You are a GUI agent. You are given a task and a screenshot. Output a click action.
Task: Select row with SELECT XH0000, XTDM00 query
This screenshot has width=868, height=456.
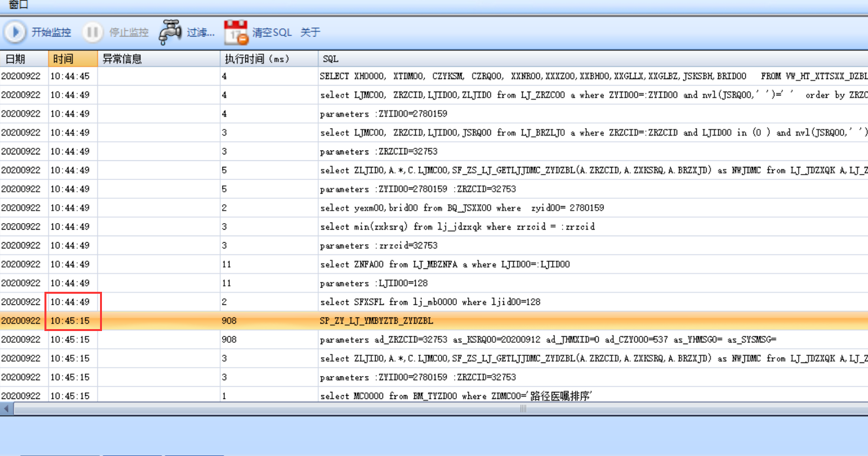(434, 77)
